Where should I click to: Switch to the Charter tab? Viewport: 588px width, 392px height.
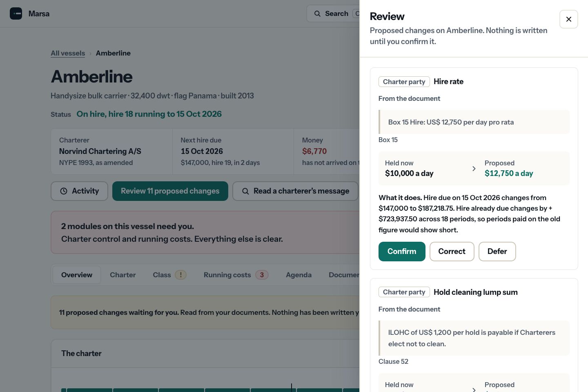pos(123,275)
